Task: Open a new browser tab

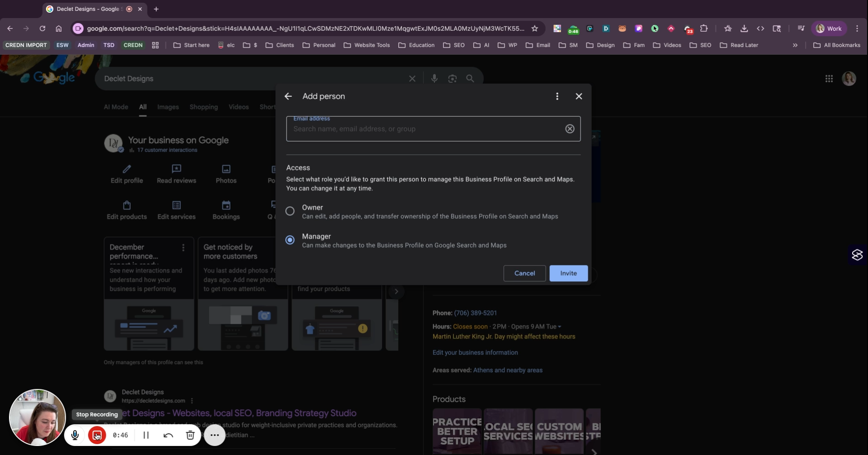Action: coord(156,9)
